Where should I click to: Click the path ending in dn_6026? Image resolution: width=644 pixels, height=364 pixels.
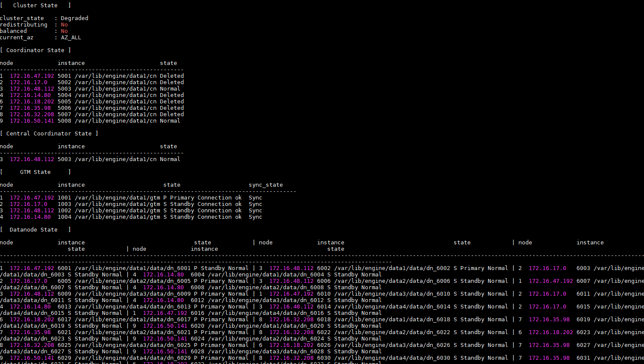pyautogui.click(x=392, y=345)
